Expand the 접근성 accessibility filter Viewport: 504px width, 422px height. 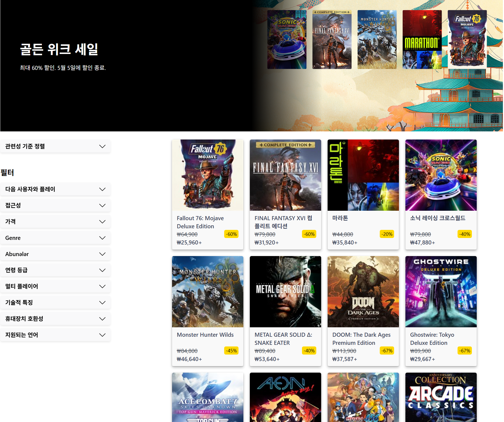tap(55, 205)
